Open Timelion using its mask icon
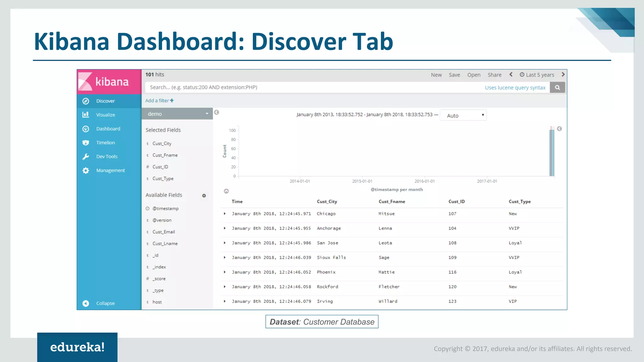644x362 pixels. click(86, 143)
